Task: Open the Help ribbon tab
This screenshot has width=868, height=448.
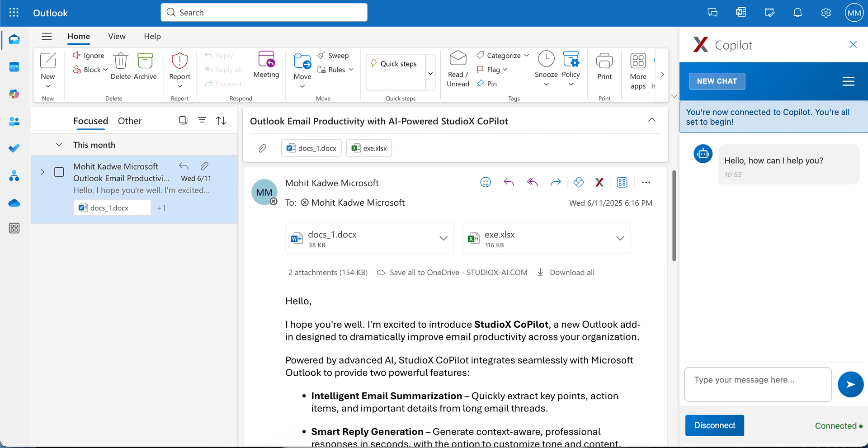Action: pyautogui.click(x=152, y=36)
